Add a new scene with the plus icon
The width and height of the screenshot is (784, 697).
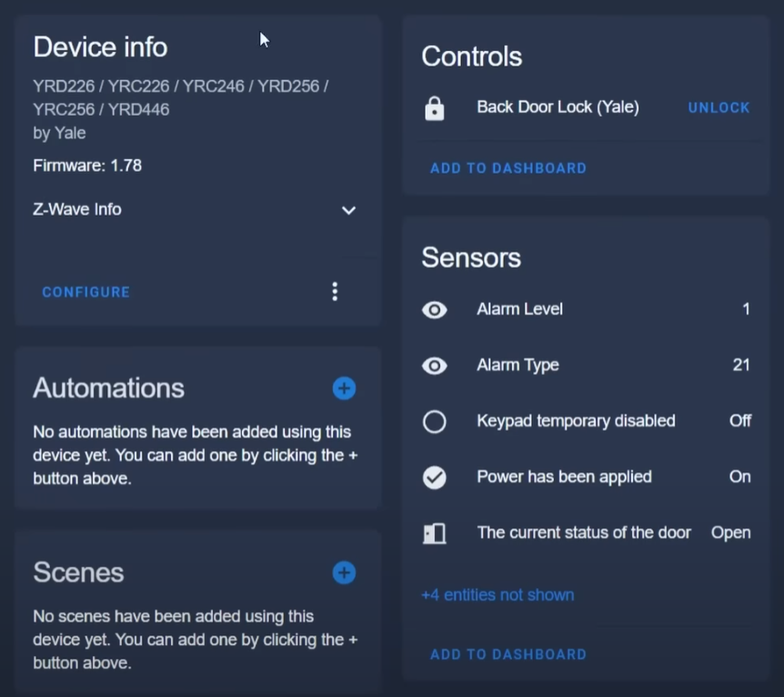coord(344,573)
